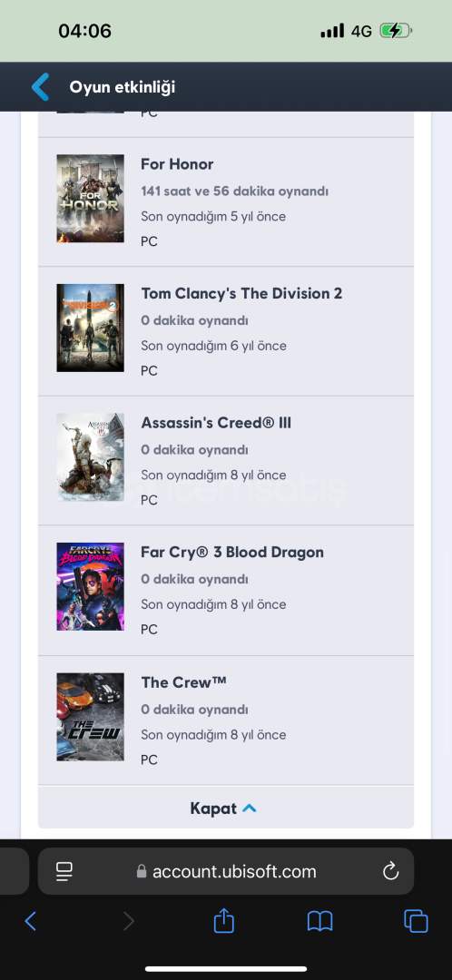452x980 pixels.
Task: Tap the Oyun etkinliği header title
Action: [x=122, y=87]
